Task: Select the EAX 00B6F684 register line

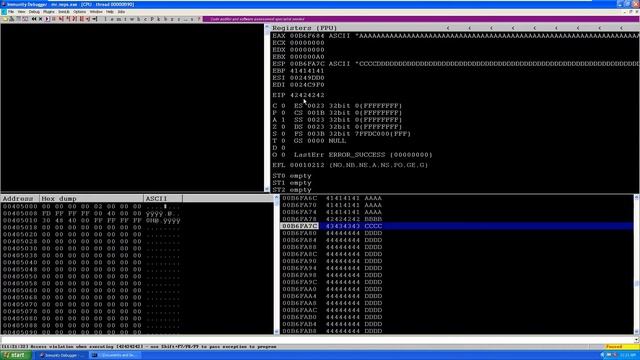Action: (455, 36)
